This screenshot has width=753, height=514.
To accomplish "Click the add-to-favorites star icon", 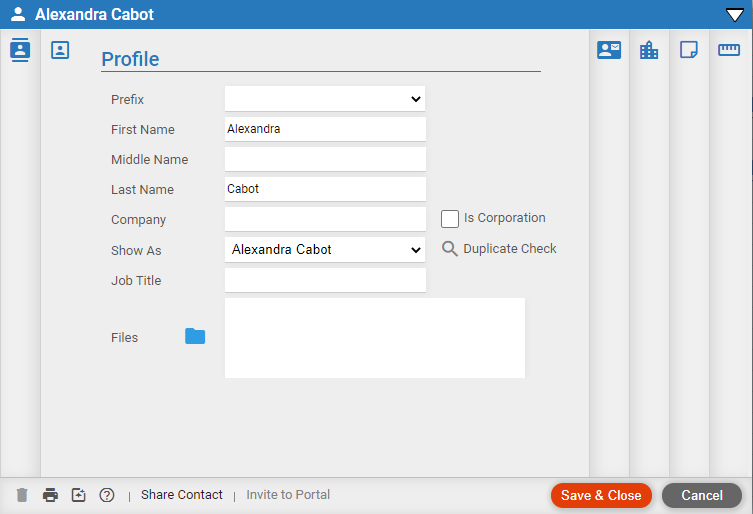I will pyautogui.click(x=78, y=495).
